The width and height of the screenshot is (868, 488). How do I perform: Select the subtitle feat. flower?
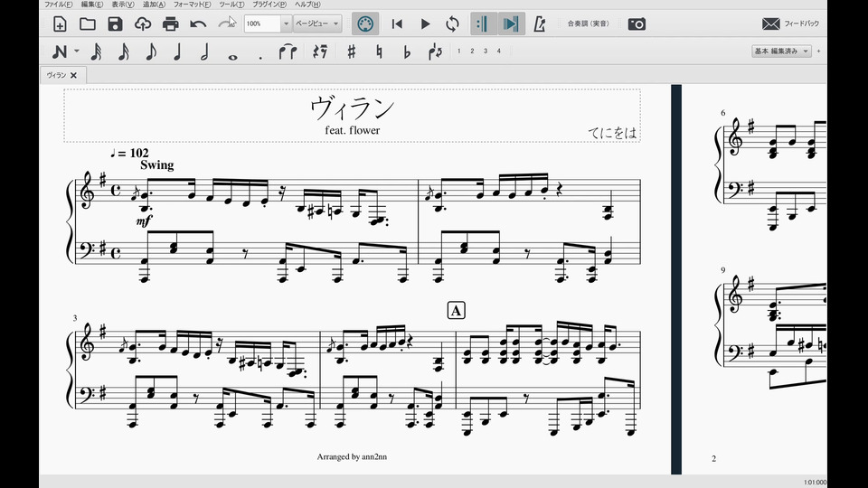pyautogui.click(x=353, y=130)
